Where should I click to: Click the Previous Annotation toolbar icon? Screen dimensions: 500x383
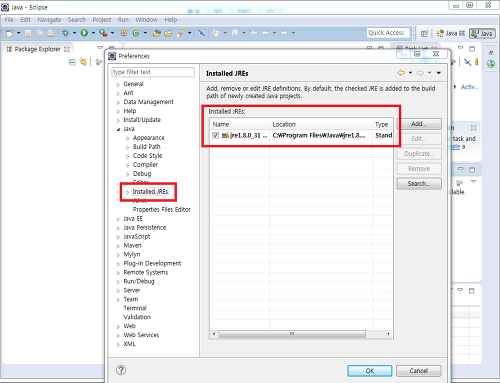[x=235, y=33]
